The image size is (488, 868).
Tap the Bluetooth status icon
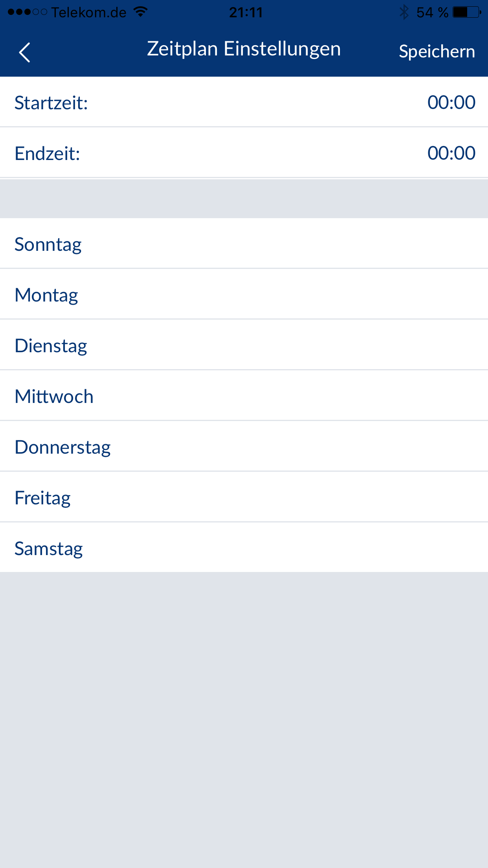(x=404, y=12)
